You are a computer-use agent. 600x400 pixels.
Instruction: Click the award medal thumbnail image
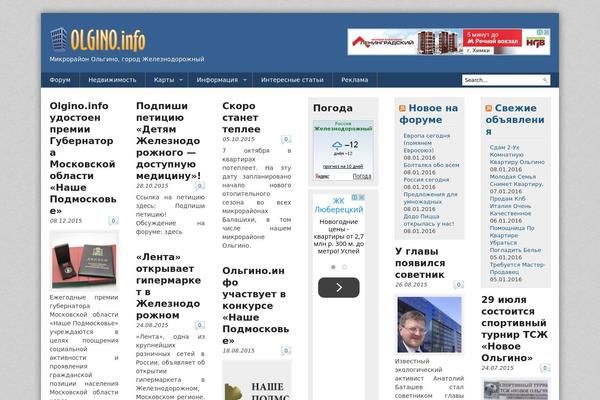click(x=84, y=260)
